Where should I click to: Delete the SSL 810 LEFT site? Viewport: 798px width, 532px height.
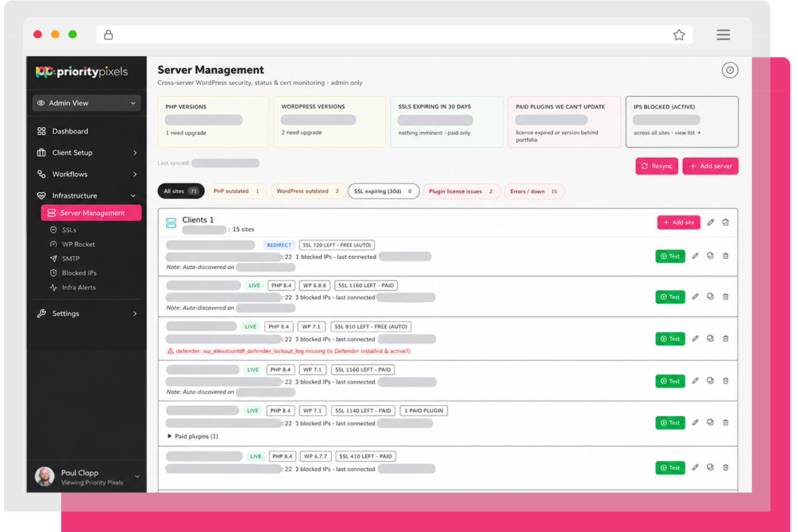pos(726,338)
